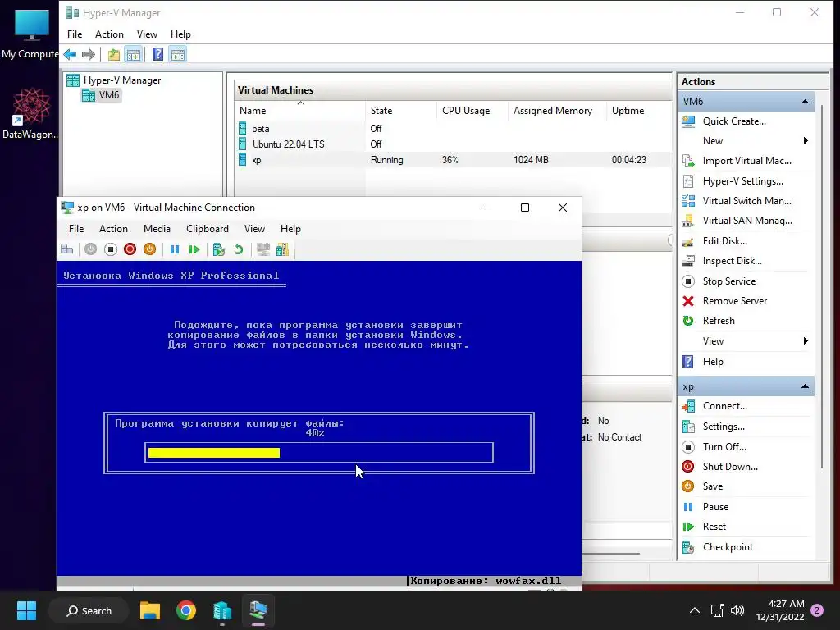Click the Start (power on) icon in VM toolbar
Viewport: 840px width, 630px height.
90,249
